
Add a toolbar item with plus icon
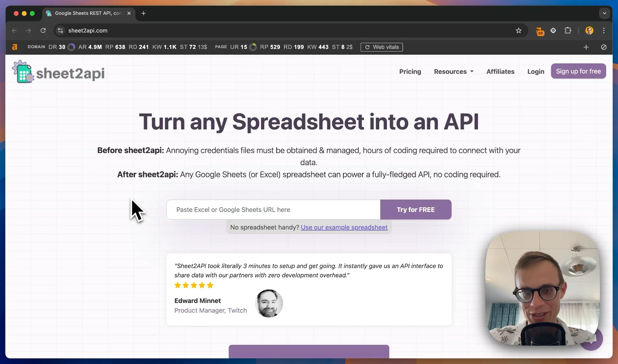pos(586,47)
